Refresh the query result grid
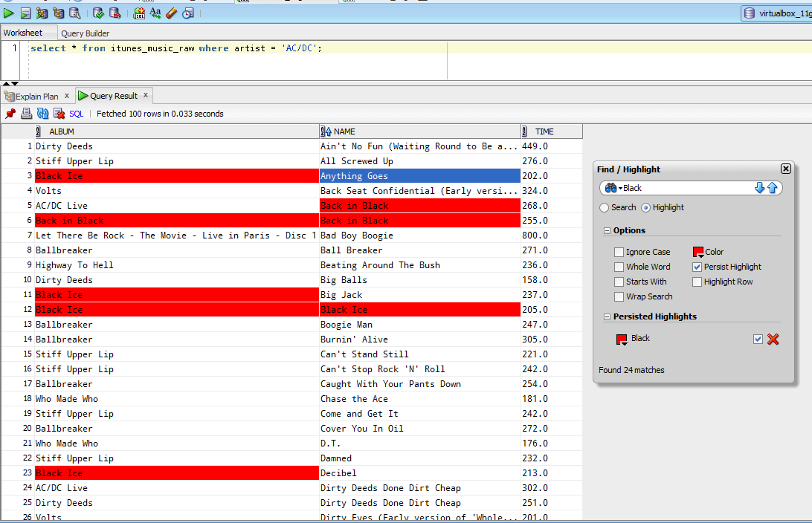Screen dimensions: 812x523 (43, 113)
